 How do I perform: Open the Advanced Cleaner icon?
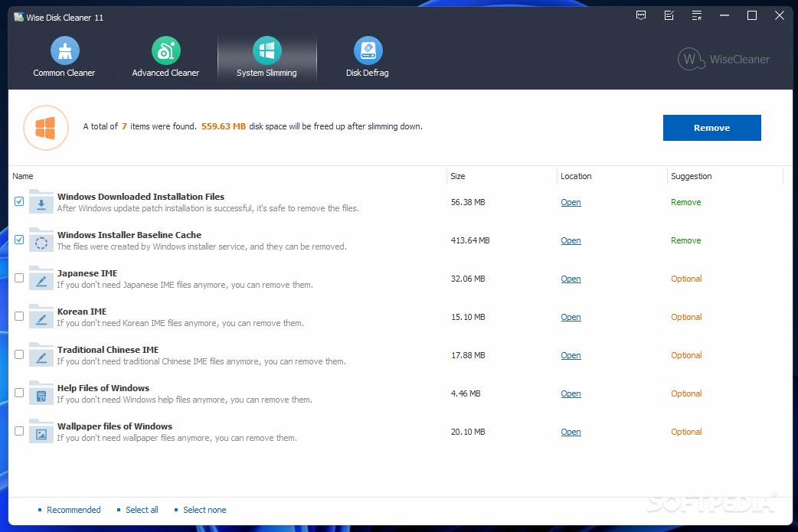(166, 51)
